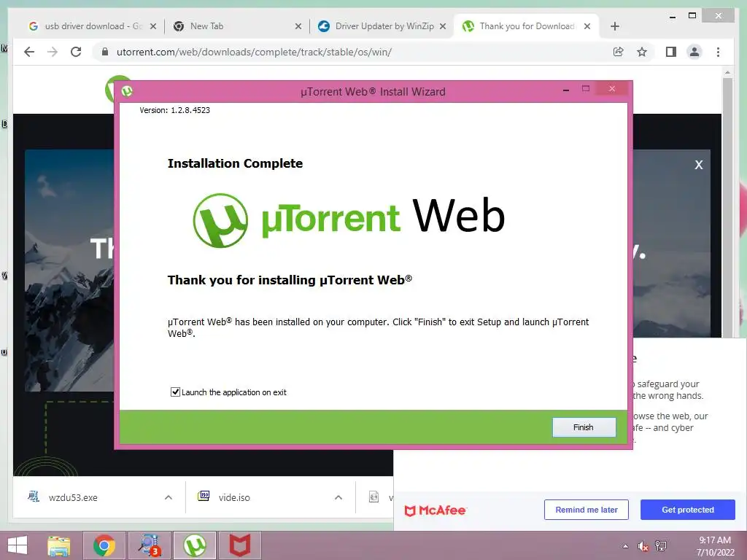Click wzdu53.exe file icon in downloads bar
Viewport: 747px width, 560px height.
(x=34, y=497)
